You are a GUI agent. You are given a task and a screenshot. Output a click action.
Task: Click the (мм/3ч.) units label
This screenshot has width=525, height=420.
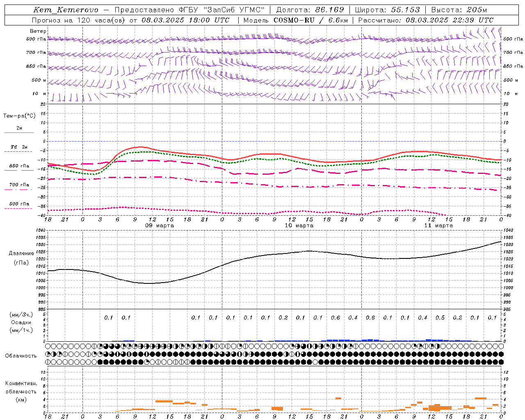(21, 315)
